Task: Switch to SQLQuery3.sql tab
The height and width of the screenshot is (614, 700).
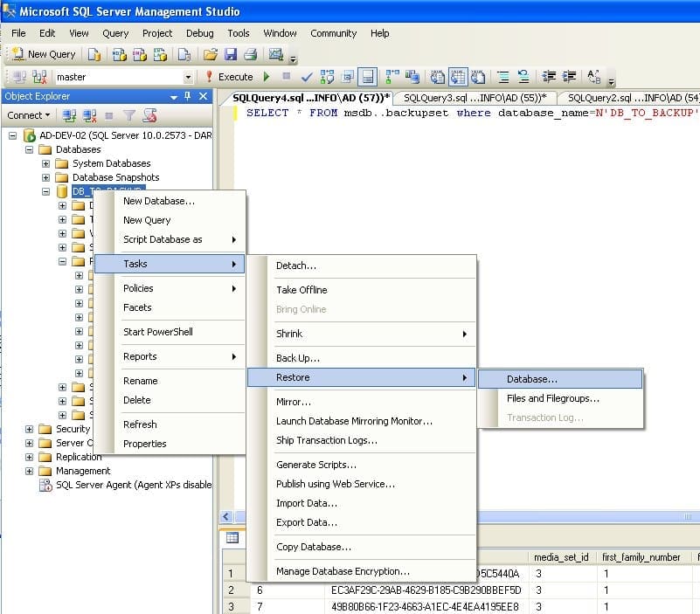Action: point(475,98)
